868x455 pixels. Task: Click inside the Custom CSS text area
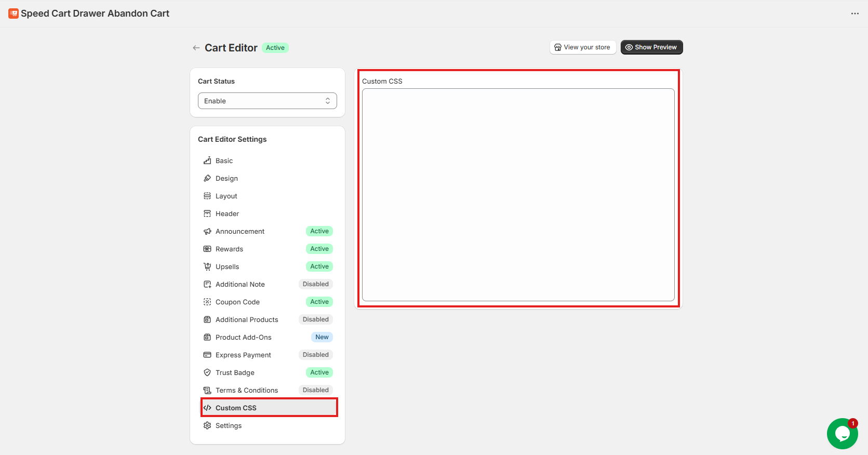518,195
